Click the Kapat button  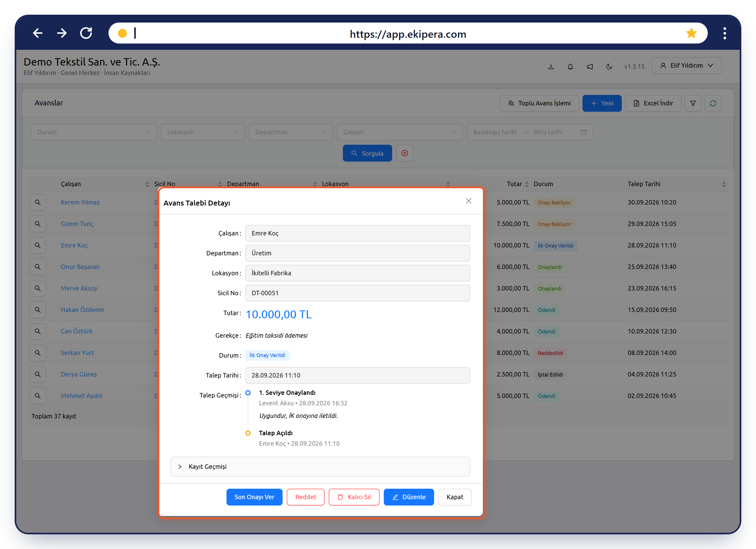(x=455, y=497)
